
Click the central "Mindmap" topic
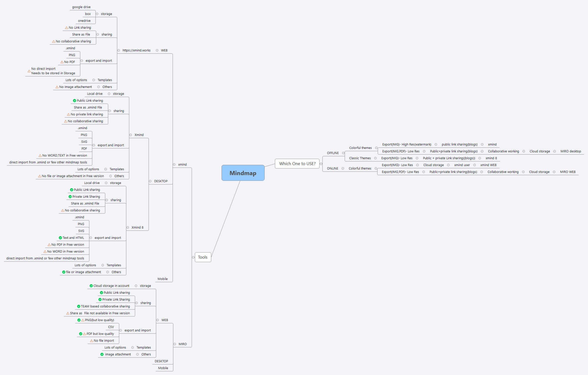tap(243, 173)
